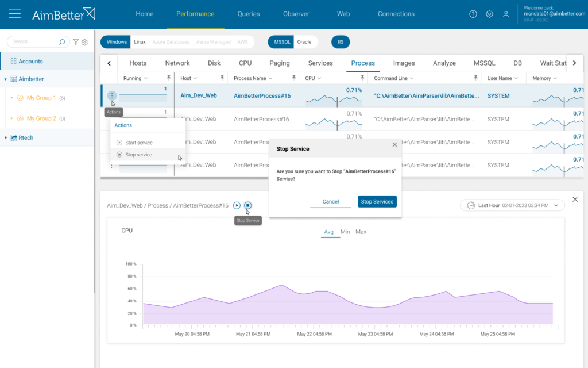Select the Linux platform toggle
The image size is (588, 368).
point(140,41)
